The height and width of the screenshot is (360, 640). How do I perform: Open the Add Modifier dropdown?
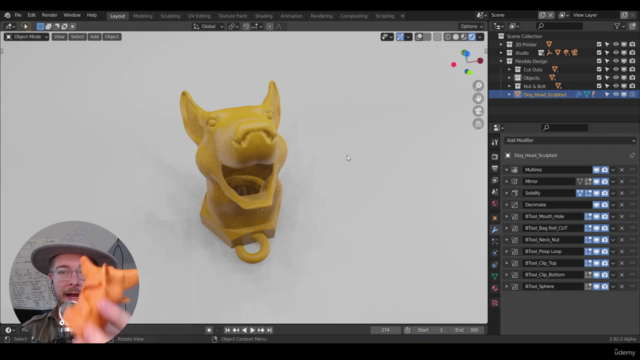pyautogui.click(x=570, y=140)
